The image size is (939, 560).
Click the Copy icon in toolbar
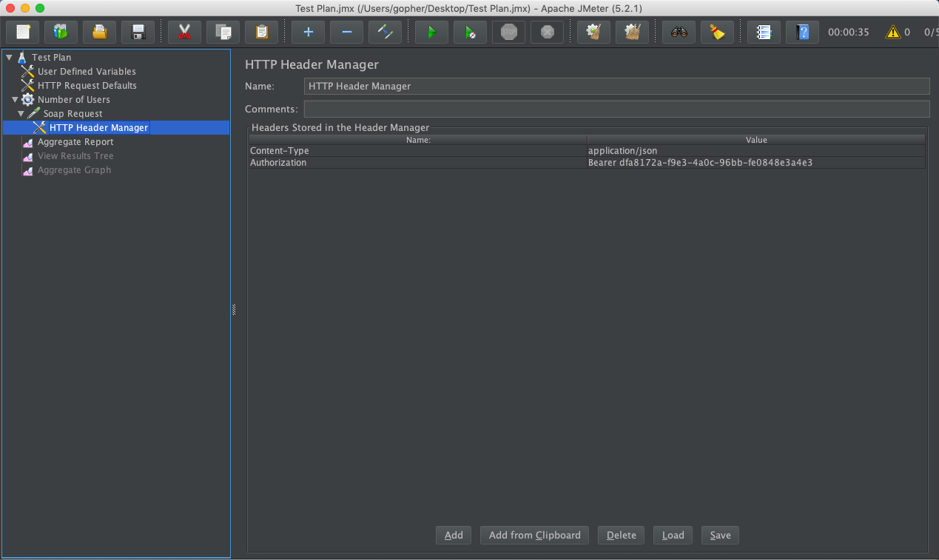tap(223, 32)
